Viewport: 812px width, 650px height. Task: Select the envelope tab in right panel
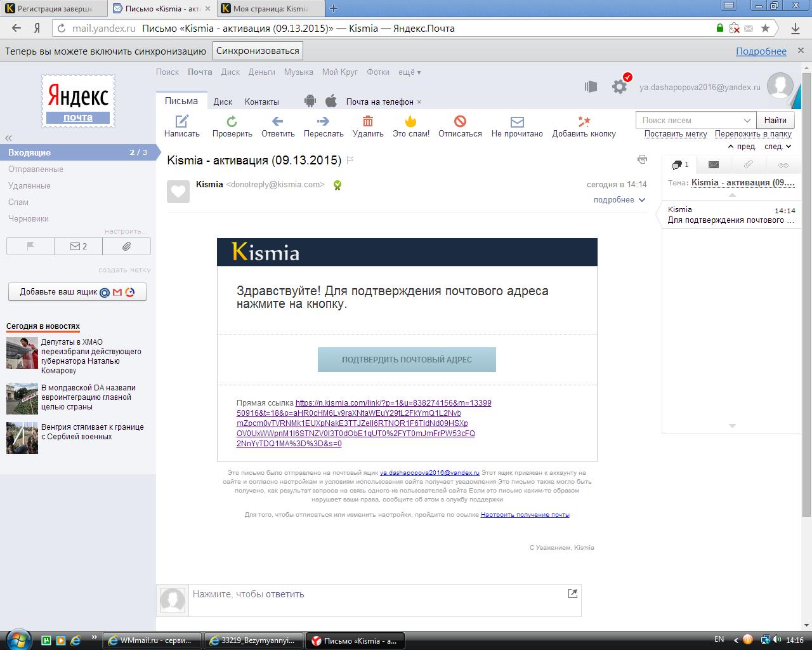[714, 165]
